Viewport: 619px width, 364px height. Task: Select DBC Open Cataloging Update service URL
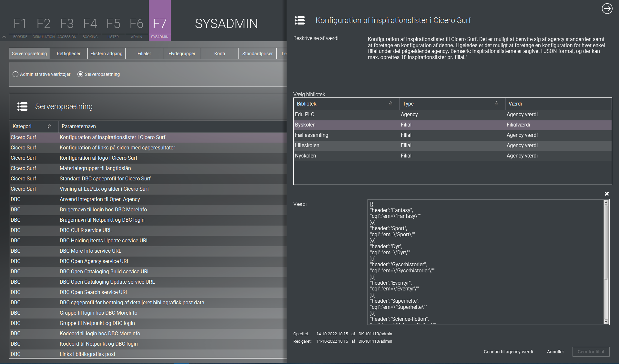[148, 282]
